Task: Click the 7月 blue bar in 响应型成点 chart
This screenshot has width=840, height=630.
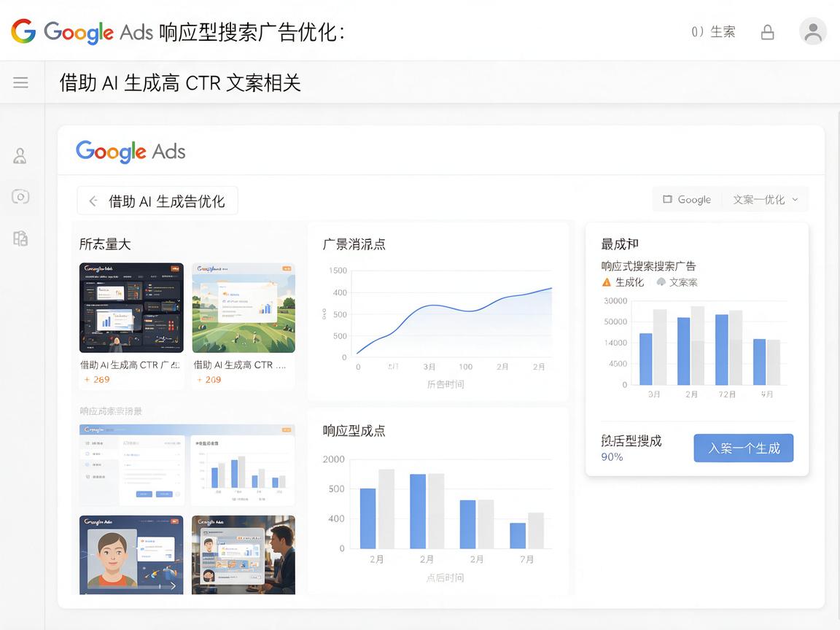Action: (518, 536)
